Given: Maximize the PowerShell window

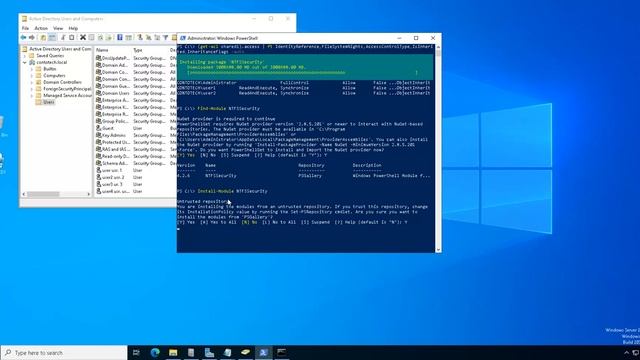Looking at the screenshot, I should [416, 38].
